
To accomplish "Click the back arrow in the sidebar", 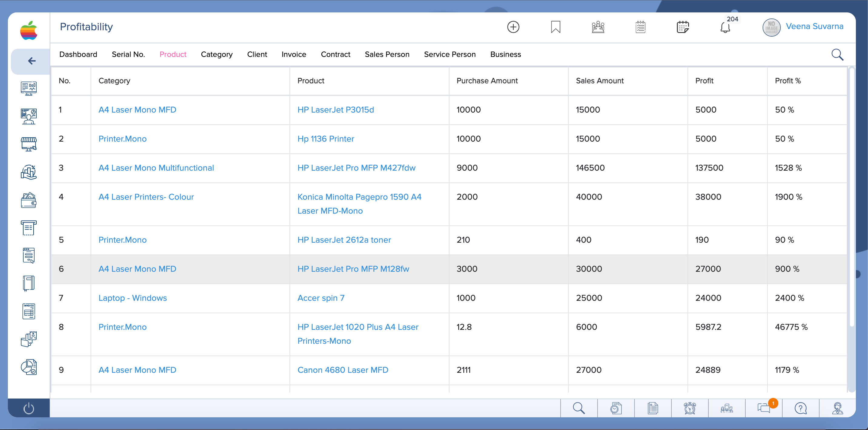I will pyautogui.click(x=31, y=61).
